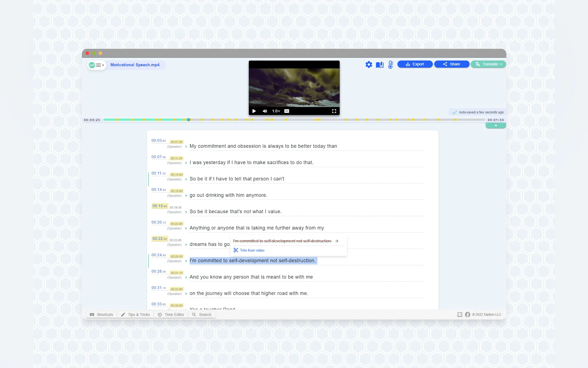Enter fullscreen video mode
Viewport: 588px width, 368px height.
click(x=334, y=111)
